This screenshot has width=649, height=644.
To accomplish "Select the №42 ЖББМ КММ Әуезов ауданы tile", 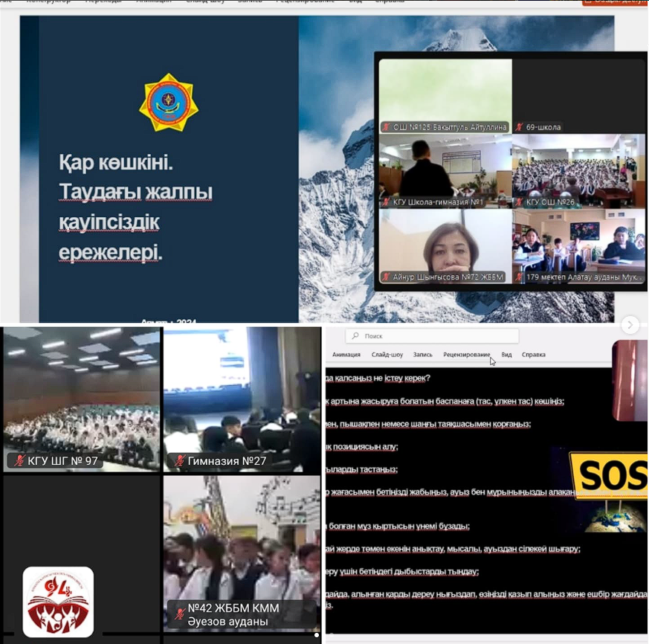I will [x=242, y=553].
